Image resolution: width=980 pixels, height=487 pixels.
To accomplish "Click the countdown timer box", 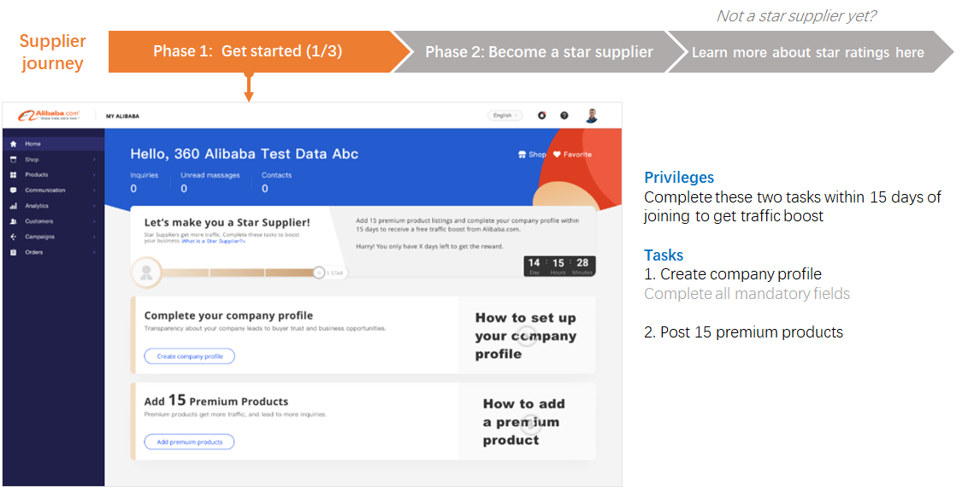I will (558, 267).
